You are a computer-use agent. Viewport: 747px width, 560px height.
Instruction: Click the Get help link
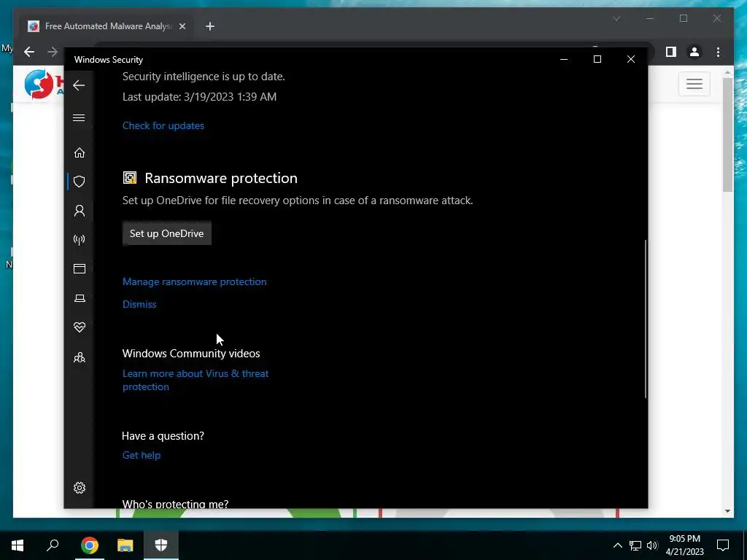pos(142,455)
